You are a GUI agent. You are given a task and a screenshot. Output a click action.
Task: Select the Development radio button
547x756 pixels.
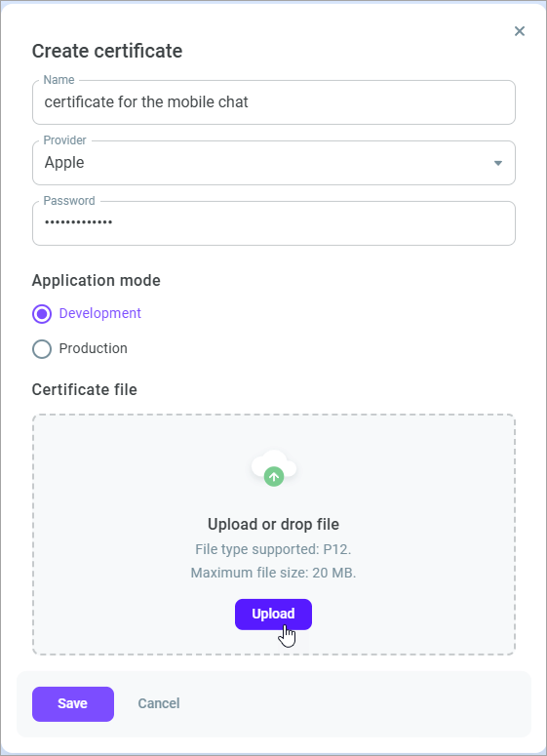pos(42,314)
